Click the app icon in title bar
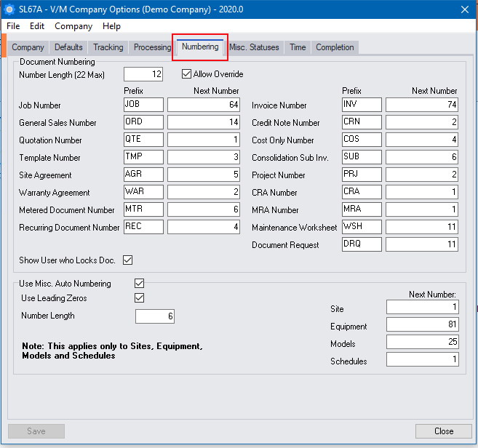The image size is (478, 448). [x=9, y=9]
